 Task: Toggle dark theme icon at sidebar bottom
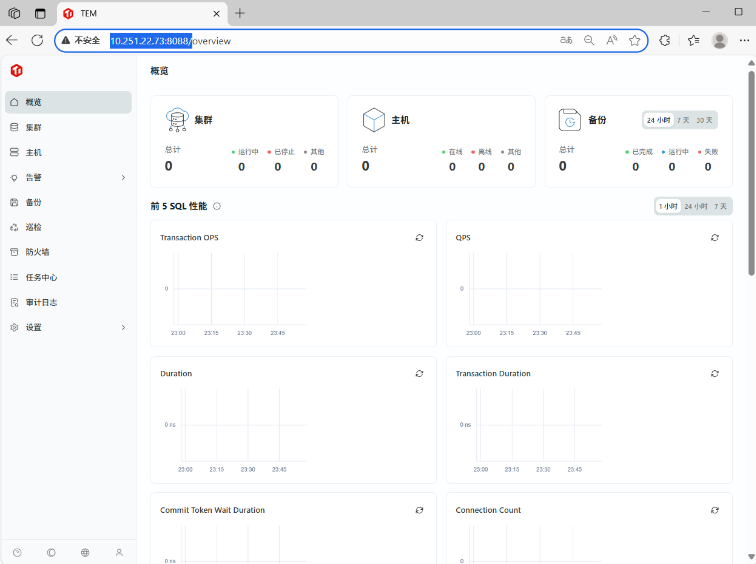pyautogui.click(x=51, y=552)
